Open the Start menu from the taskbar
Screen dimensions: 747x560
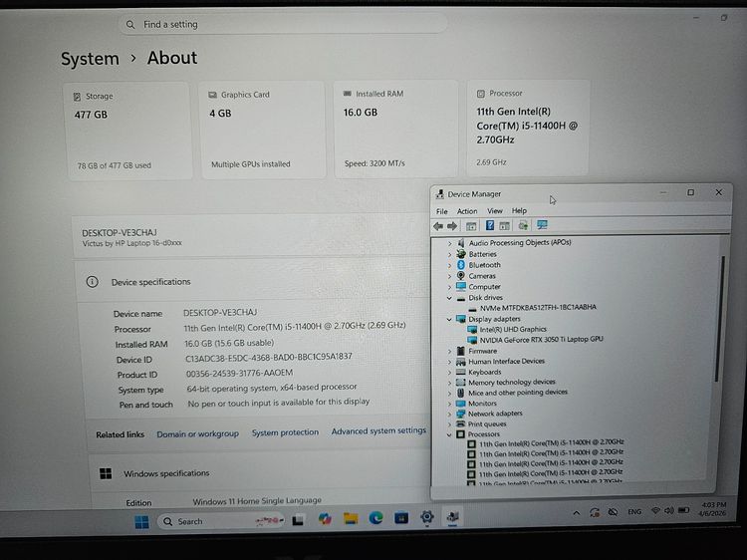(141, 522)
